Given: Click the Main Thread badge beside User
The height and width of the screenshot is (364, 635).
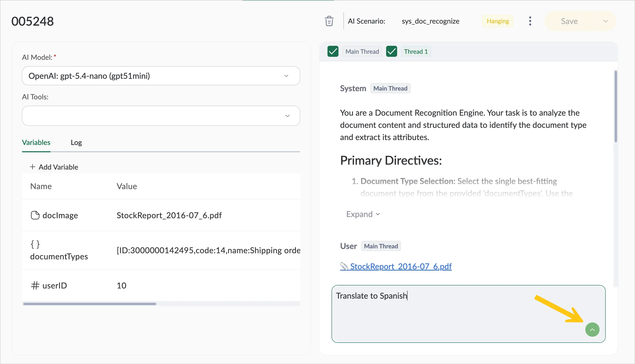Looking at the screenshot, I should (381, 246).
